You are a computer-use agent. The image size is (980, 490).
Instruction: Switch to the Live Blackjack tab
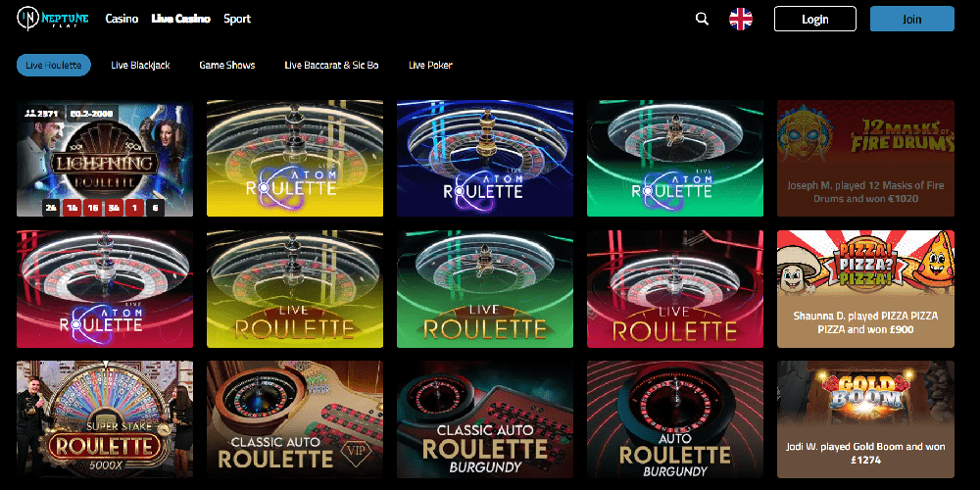pyautogui.click(x=140, y=65)
